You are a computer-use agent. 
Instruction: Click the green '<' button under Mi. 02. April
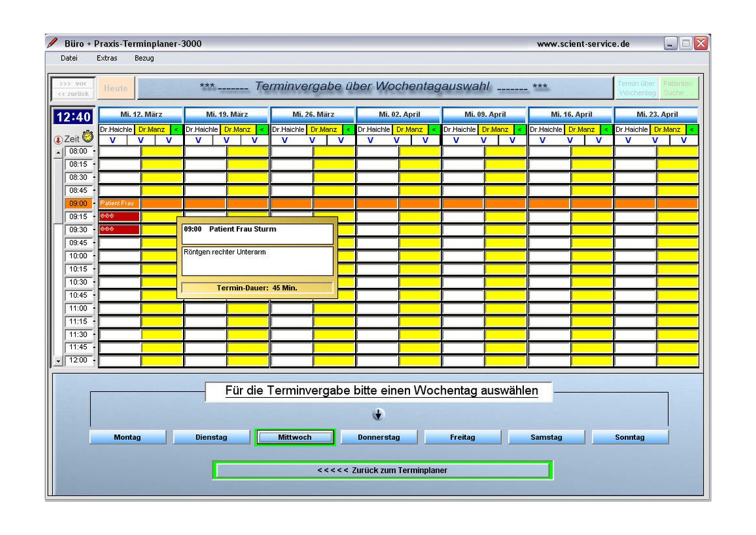point(434,129)
